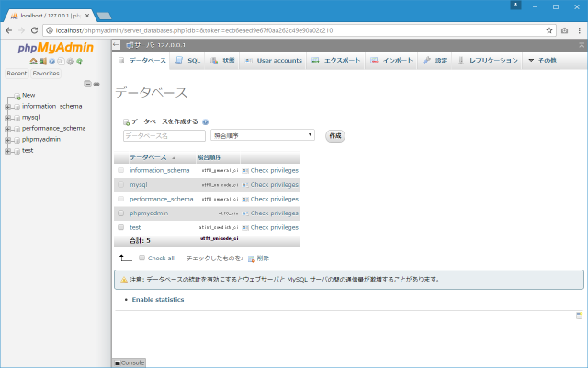Viewport: 588px width, 368px height.
Task: Reload navigation panel with green icon
Action: tap(79, 62)
